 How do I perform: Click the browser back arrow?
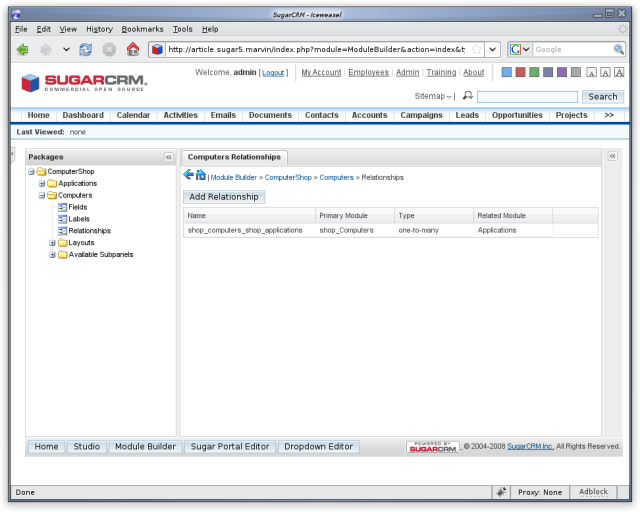pyautogui.click(x=22, y=50)
